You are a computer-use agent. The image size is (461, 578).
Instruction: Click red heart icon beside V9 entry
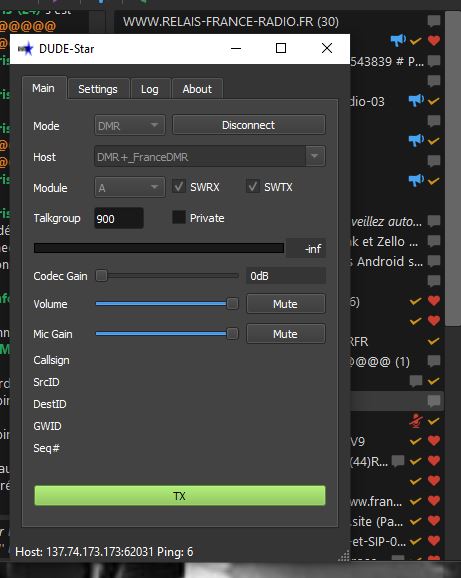point(434,441)
